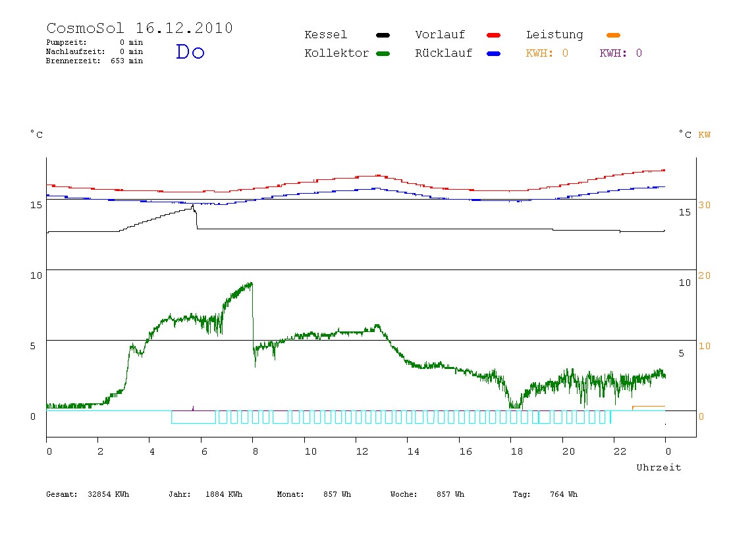This screenshot has height=535, width=756.
Task: Click the "5" tick on left temperature axis
Action: coord(33,346)
